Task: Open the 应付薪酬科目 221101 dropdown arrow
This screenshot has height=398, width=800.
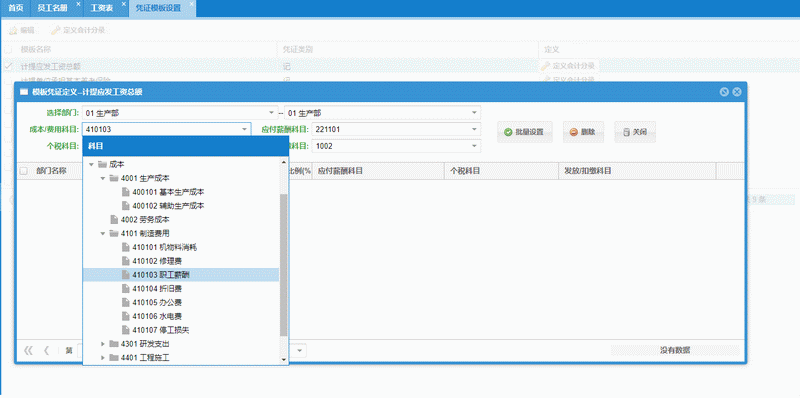Action: 474,130
